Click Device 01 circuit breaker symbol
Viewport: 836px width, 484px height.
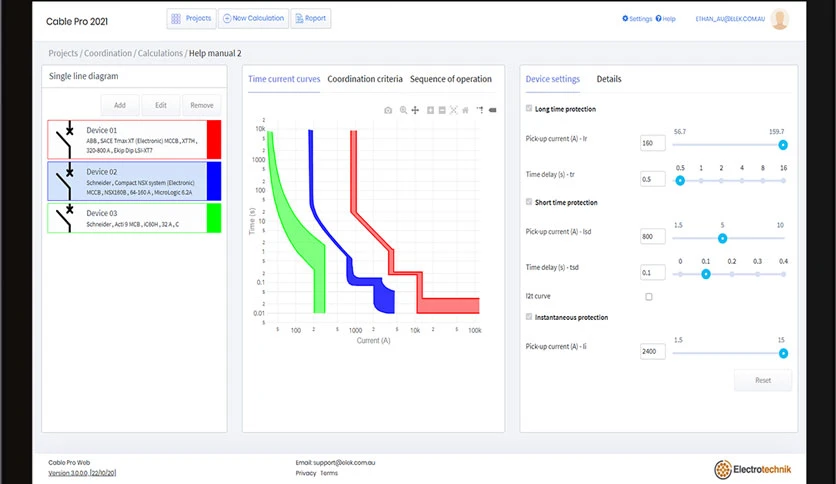(65, 140)
